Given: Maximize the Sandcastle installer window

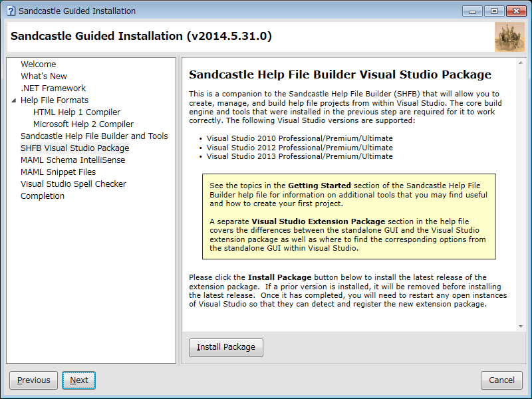Looking at the screenshot, I should click(x=494, y=11).
